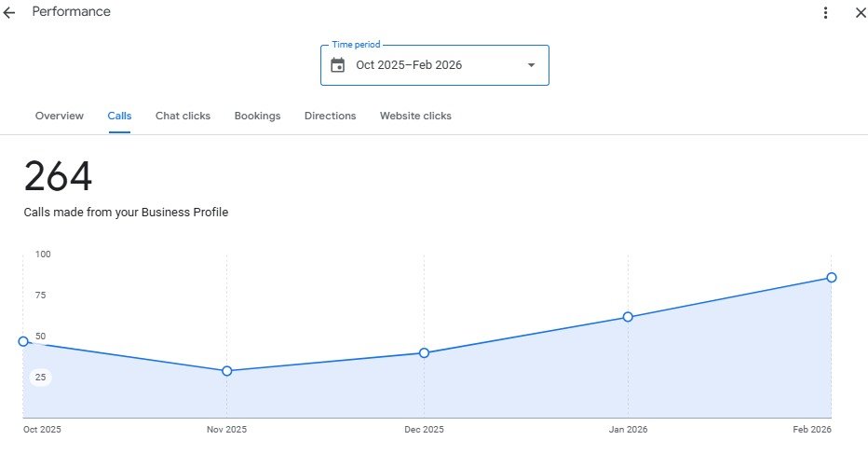Viewport: 868px width, 454px height.
Task: Open the three-dot more options menu
Action: tap(825, 13)
